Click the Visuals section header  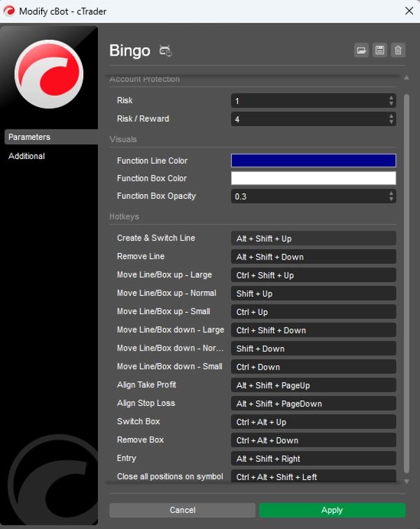(123, 139)
